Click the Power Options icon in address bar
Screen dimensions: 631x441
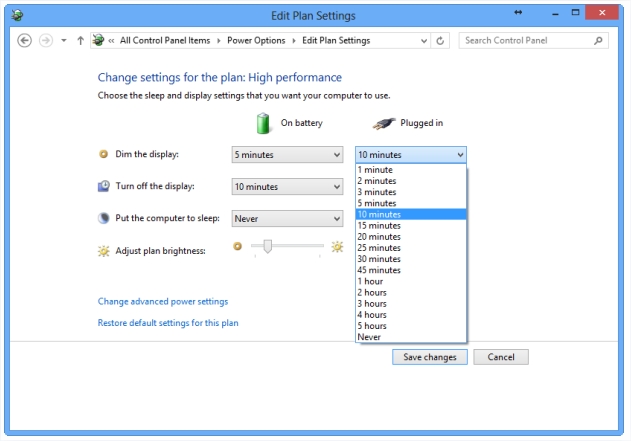98,40
